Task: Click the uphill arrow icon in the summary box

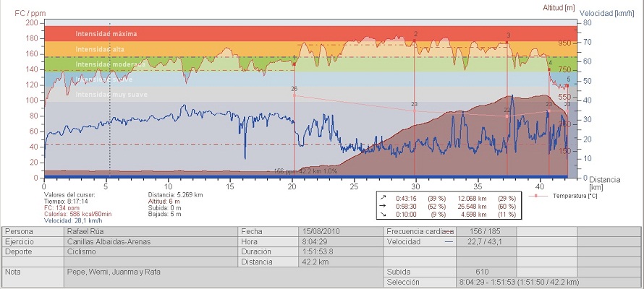Action: [x=384, y=199]
